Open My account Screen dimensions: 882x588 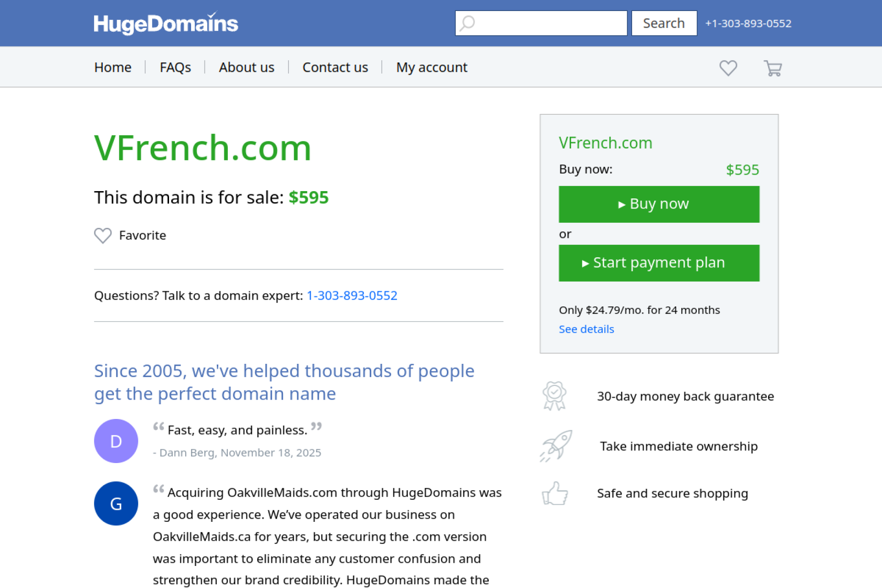tap(431, 68)
